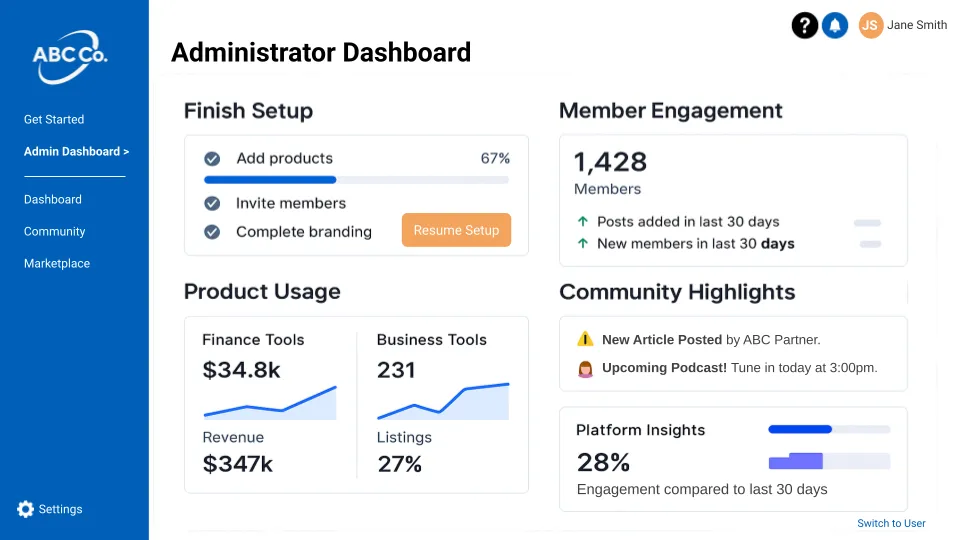Click the warning icon beside New Article Posted
Screen dimensions: 960x540
coord(586,340)
